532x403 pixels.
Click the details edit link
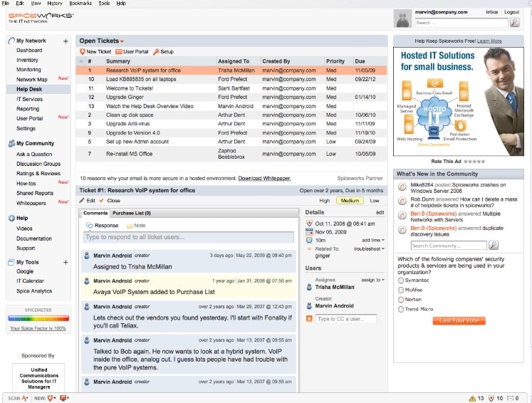[380, 212]
